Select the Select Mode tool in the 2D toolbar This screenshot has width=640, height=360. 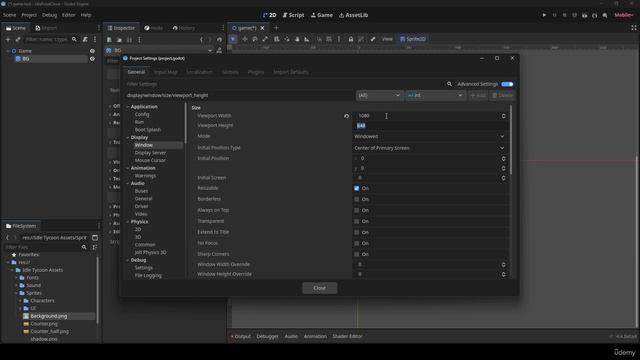[233, 39]
